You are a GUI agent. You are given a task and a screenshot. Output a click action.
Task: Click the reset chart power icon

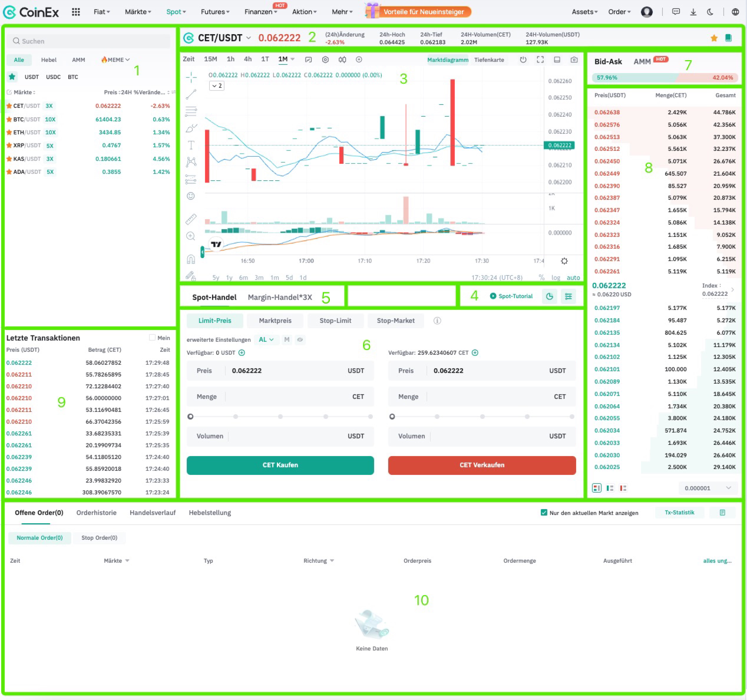pos(523,60)
